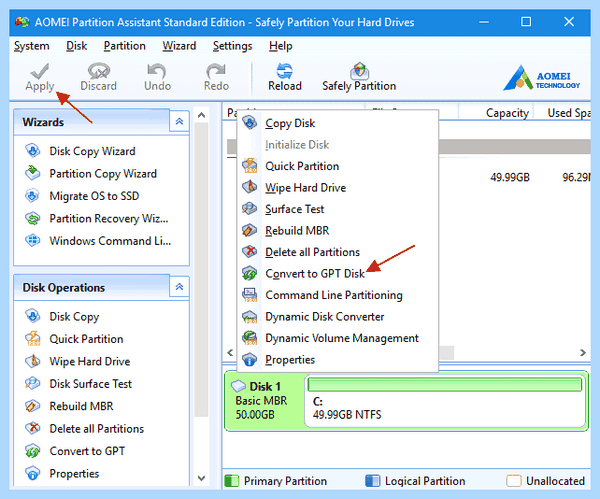
Task: Click the Capacity column header
Action: coord(496,113)
